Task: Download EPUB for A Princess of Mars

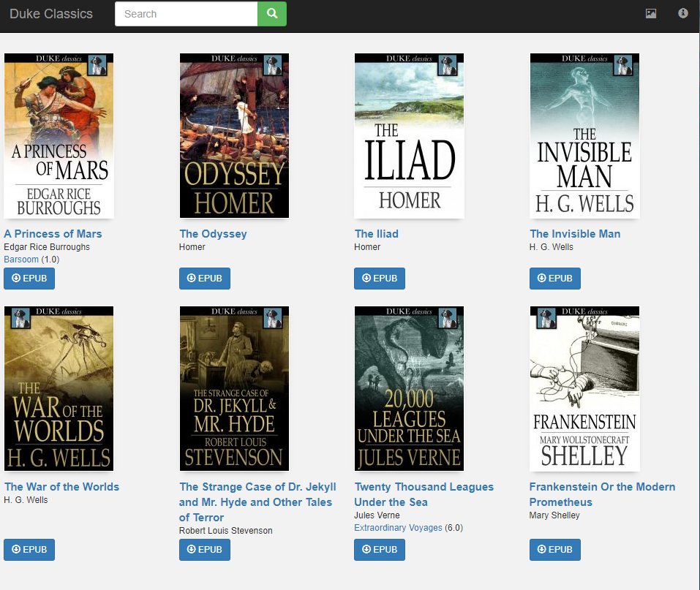Action: pos(29,279)
